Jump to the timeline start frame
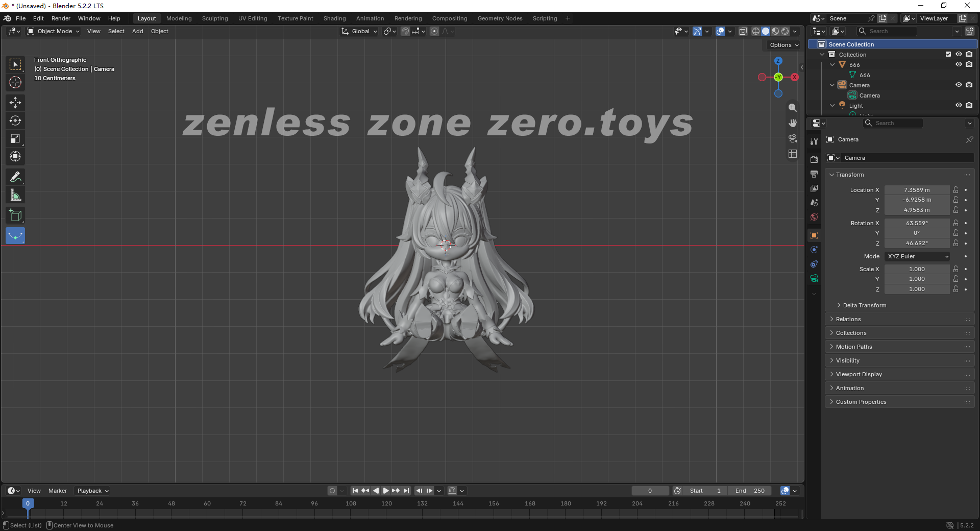Image resolution: width=980 pixels, height=531 pixels. click(355, 491)
